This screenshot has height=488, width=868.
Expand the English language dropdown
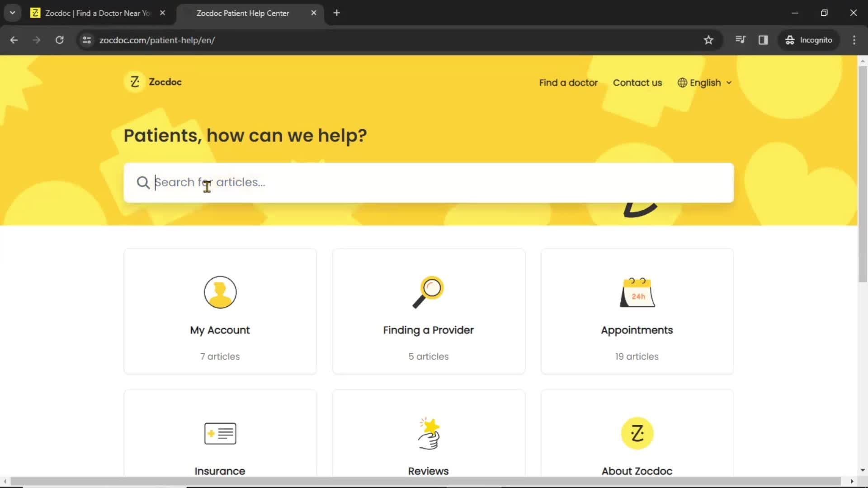(705, 83)
